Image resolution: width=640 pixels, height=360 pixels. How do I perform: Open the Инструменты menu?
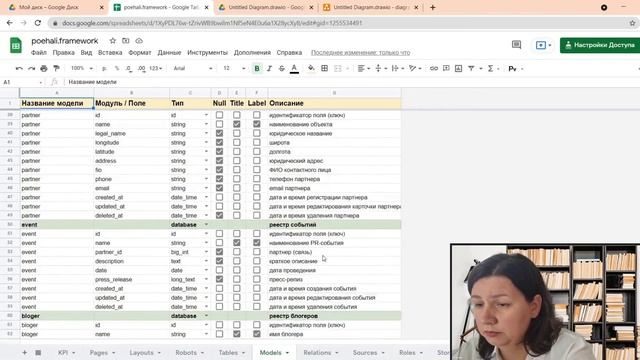pos(207,53)
